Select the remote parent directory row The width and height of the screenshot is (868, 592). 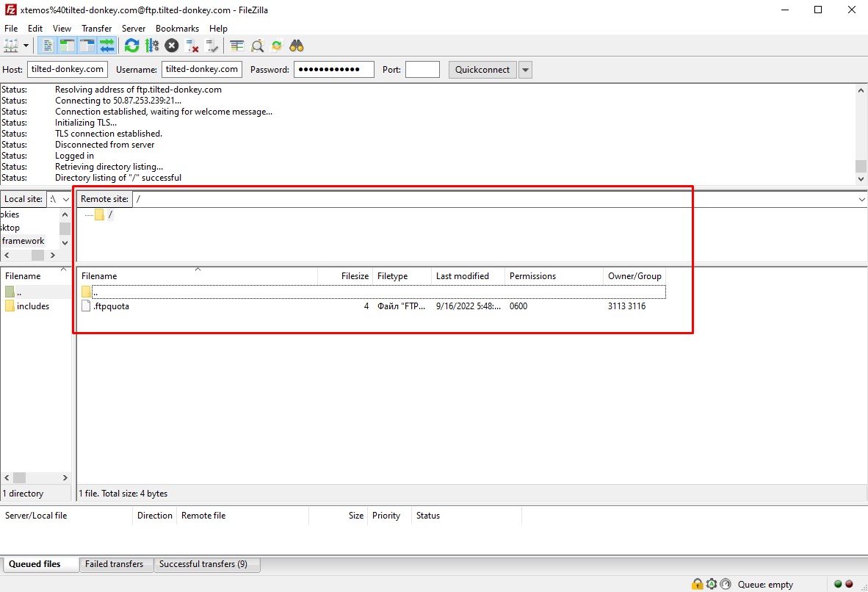tap(373, 292)
